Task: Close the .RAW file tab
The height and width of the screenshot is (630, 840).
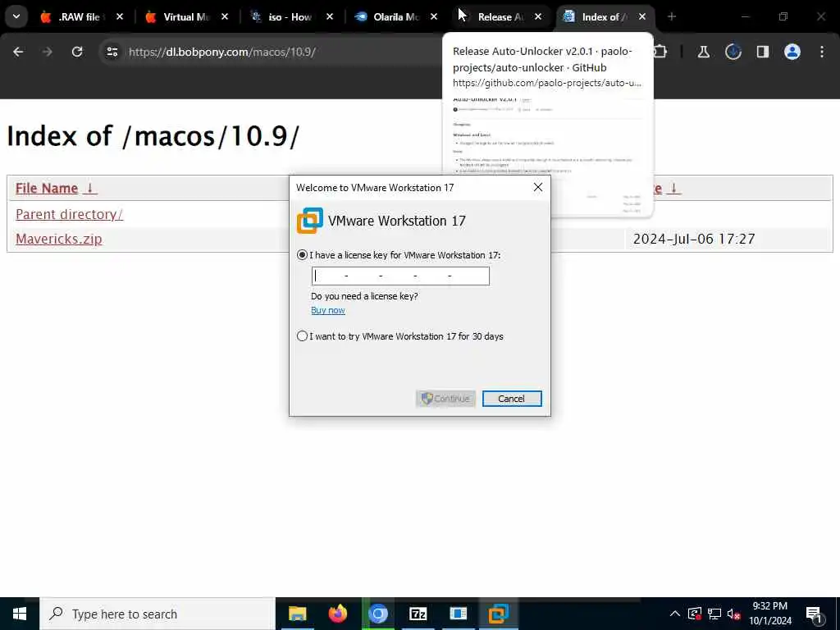Action: [x=120, y=16]
